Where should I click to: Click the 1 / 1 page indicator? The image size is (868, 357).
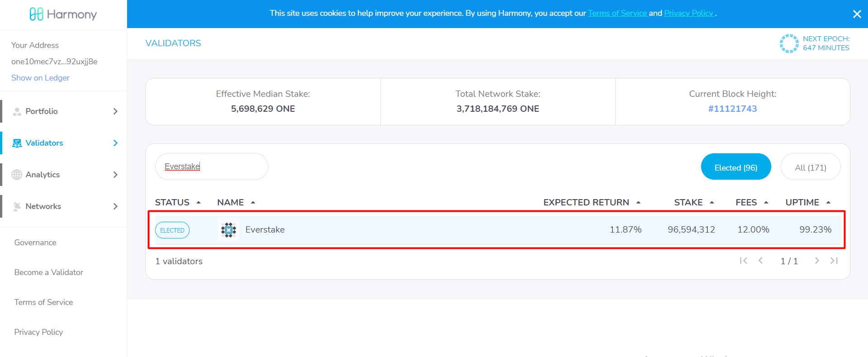tap(789, 261)
